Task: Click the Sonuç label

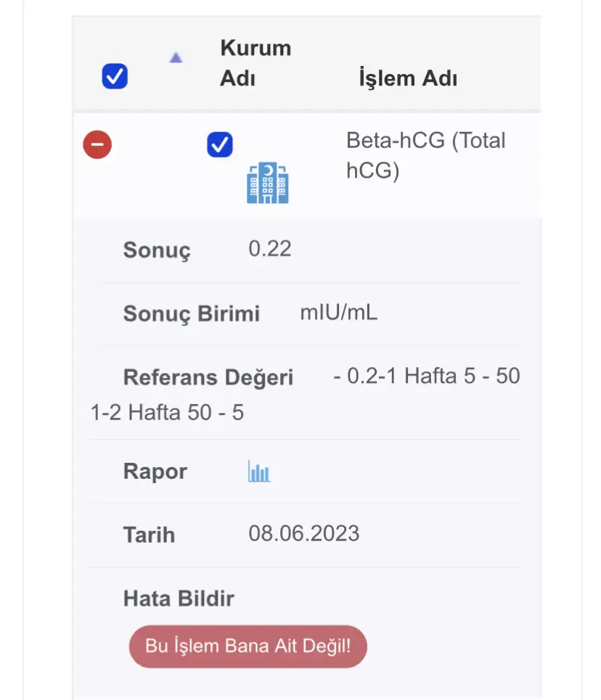Action: point(157,250)
